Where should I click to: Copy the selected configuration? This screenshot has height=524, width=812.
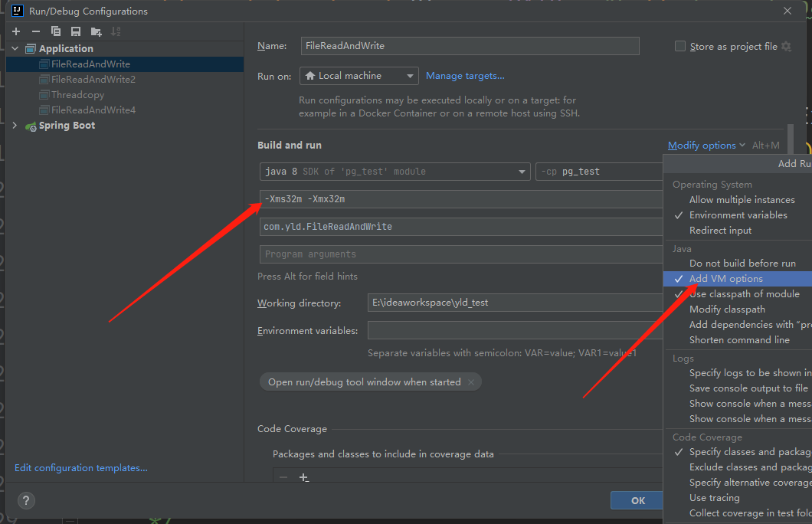[55, 31]
